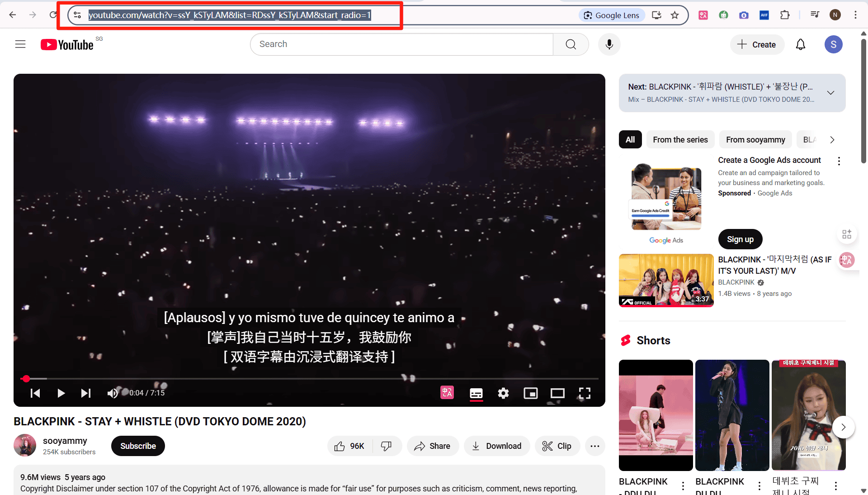This screenshot has height=495, width=868.
Task: Open Google Lens from the address bar
Action: tap(613, 15)
